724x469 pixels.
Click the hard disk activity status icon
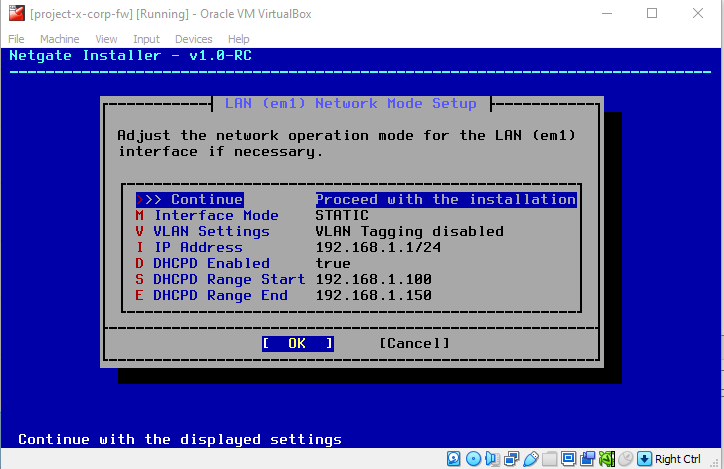point(454,459)
